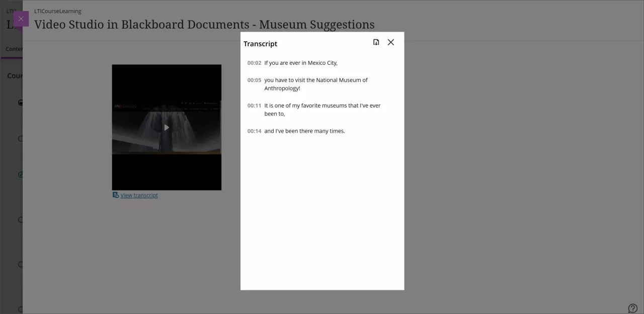Toggle the middle sidebar progress indicator
The height and width of the screenshot is (314, 644).
point(21,220)
